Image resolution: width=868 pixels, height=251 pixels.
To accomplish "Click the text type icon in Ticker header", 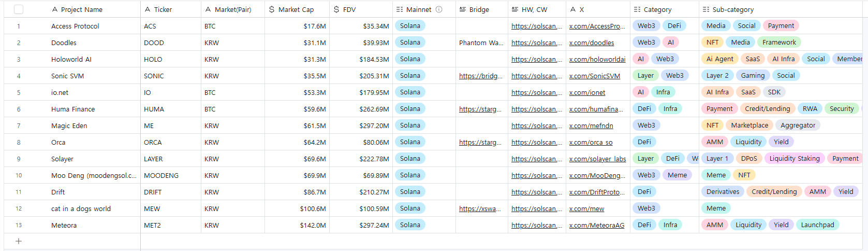I will 148,9.
